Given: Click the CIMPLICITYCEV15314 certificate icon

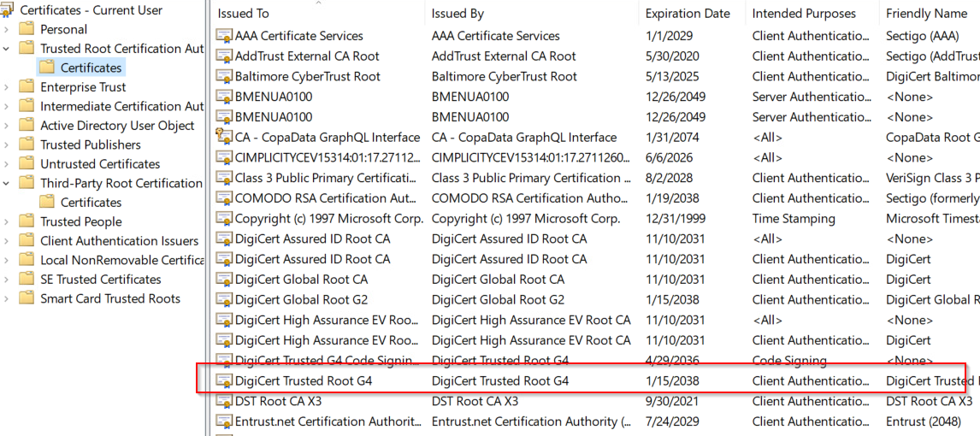Looking at the screenshot, I should coord(224,157).
